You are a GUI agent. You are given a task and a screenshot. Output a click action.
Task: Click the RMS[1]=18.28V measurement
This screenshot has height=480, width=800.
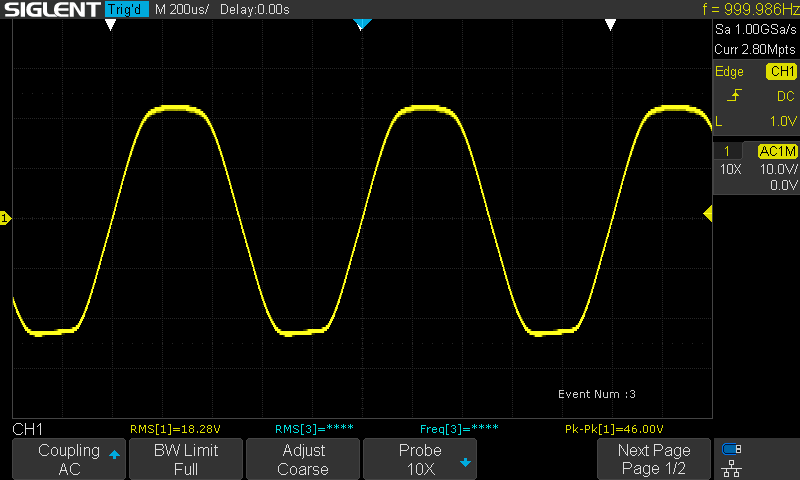(x=175, y=429)
